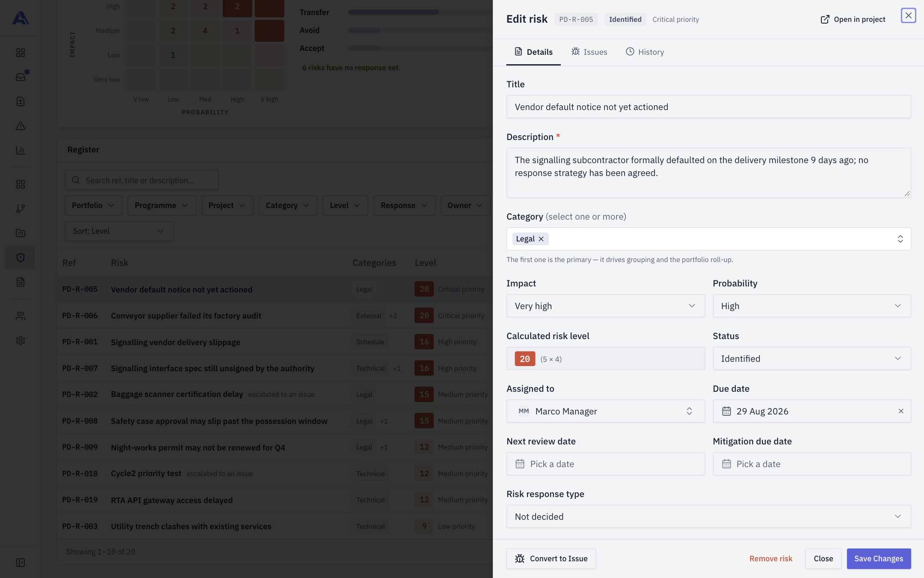Click Save Changes button
Viewport: 924px width, 578px height.
coord(879,559)
